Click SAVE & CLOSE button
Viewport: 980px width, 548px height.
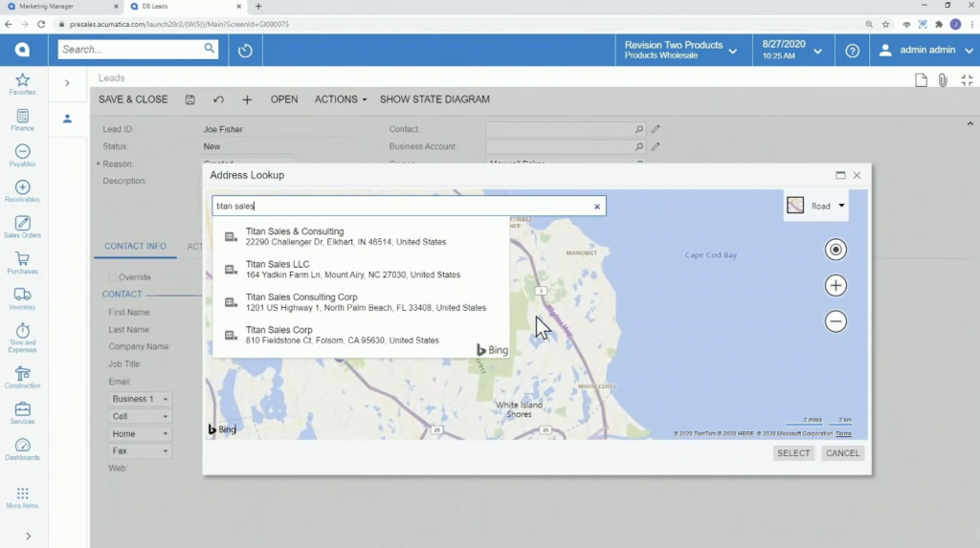click(x=133, y=99)
